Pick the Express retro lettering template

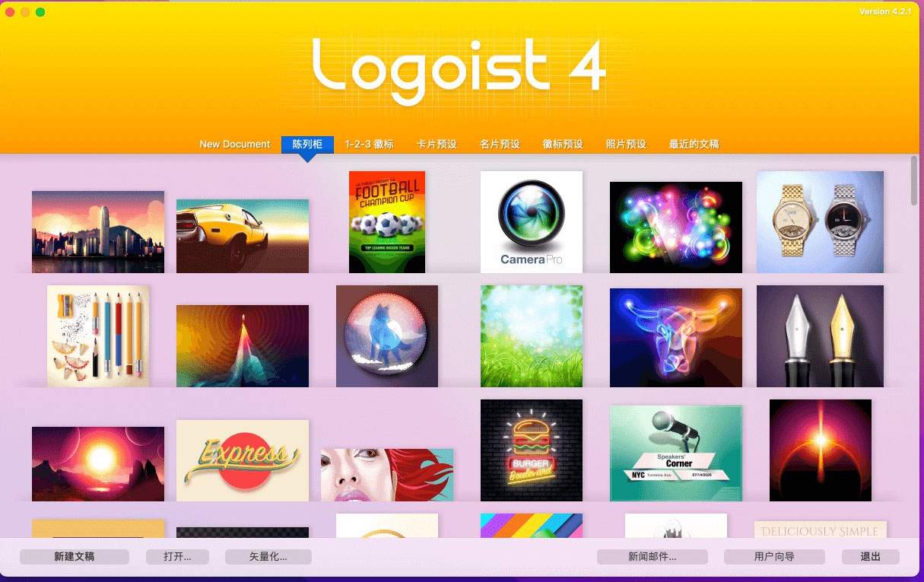click(x=243, y=460)
